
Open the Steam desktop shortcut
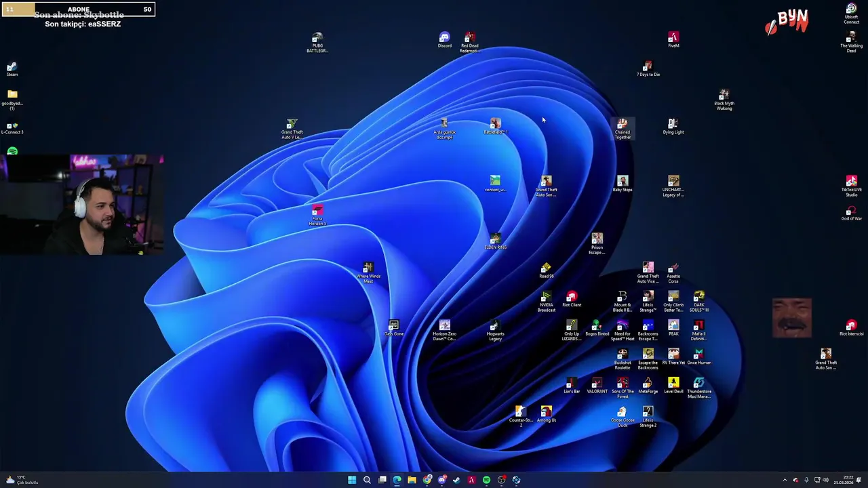coord(12,69)
